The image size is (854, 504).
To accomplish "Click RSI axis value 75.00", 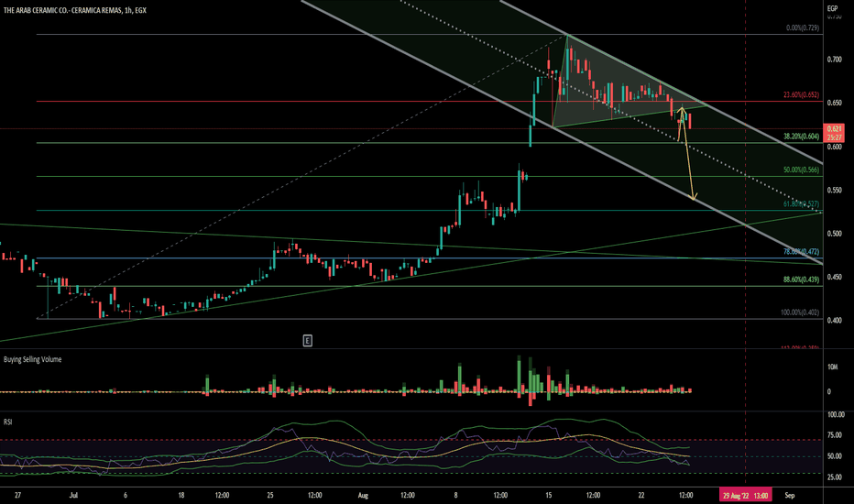I will tap(835, 434).
